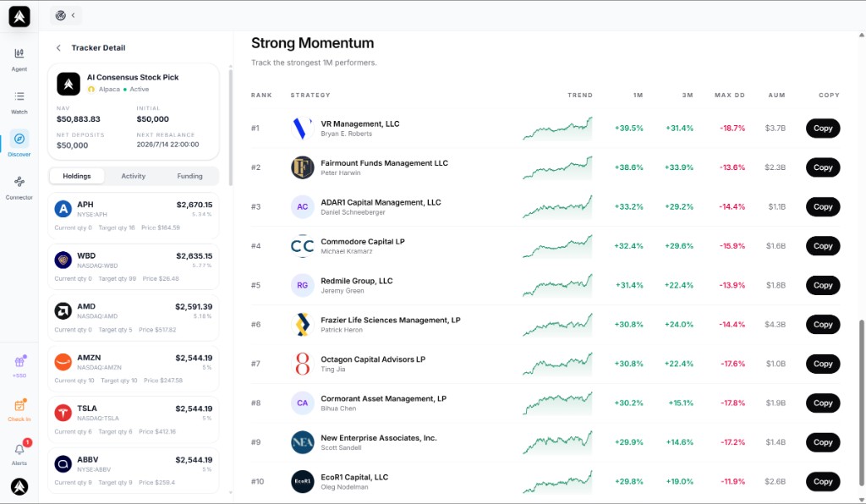Image resolution: width=866 pixels, height=504 pixels.
Task: Click the AMD ticker logo
Action: click(63, 311)
